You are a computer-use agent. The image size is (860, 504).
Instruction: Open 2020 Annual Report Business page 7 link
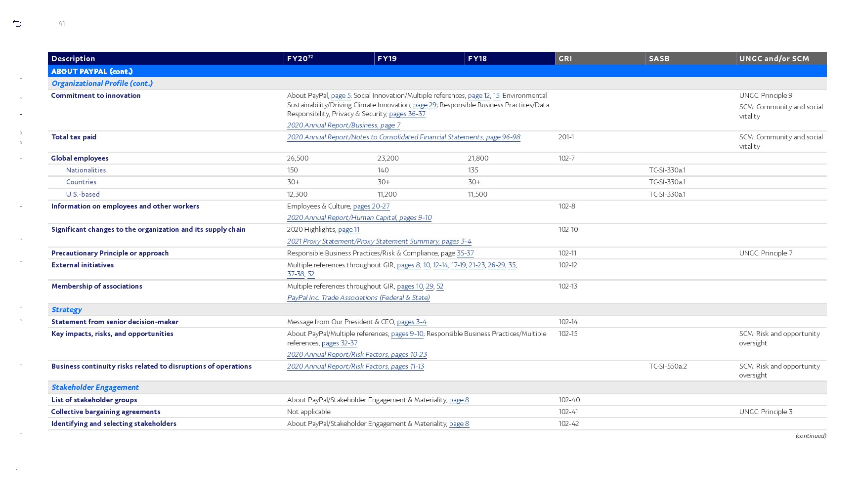pyautogui.click(x=344, y=126)
